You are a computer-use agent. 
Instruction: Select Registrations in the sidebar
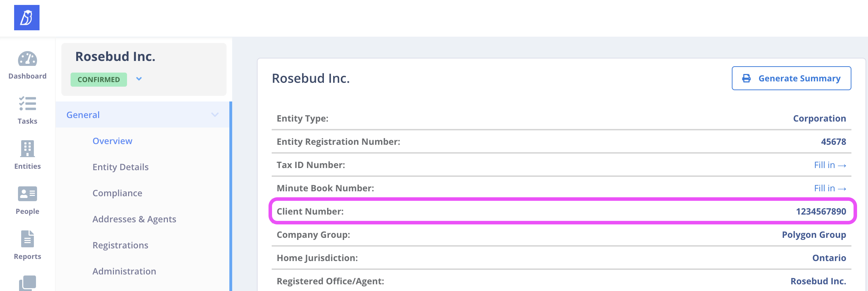(120, 245)
